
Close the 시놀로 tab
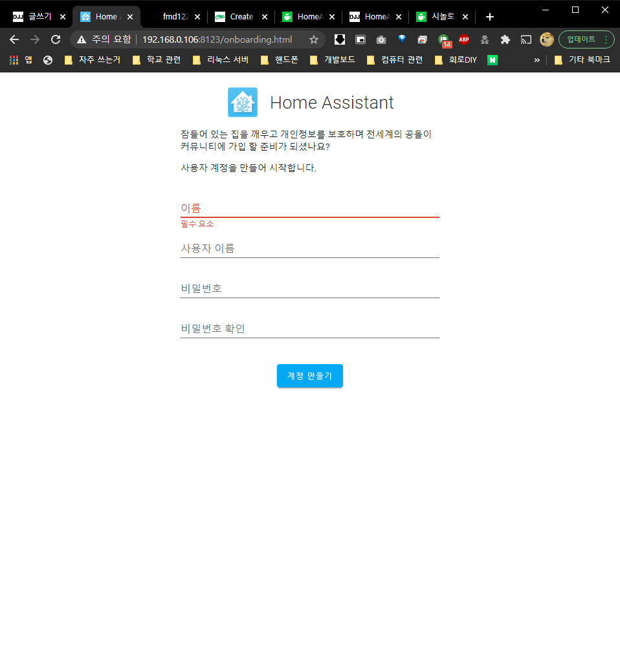(465, 17)
